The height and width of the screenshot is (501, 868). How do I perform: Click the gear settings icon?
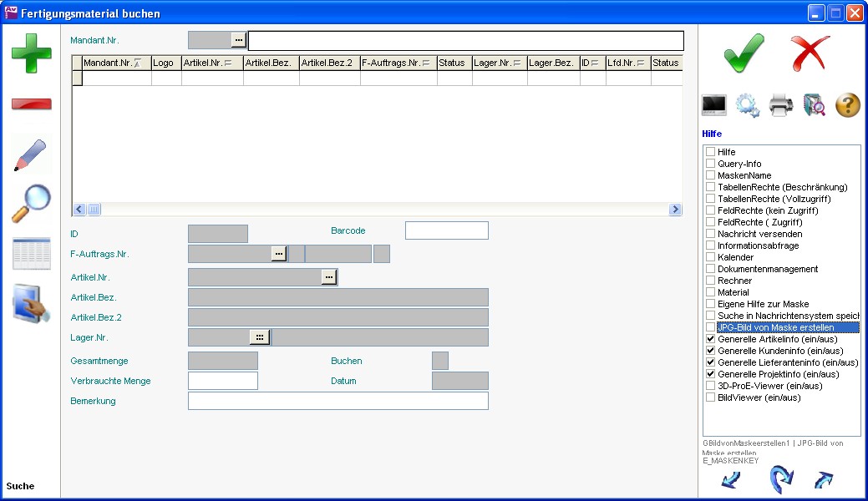click(x=747, y=105)
